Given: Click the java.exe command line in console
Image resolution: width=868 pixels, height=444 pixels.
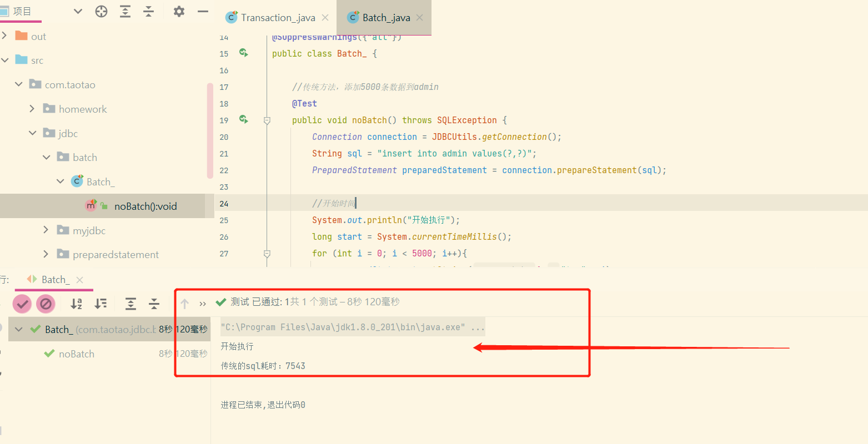Looking at the screenshot, I should (353, 327).
